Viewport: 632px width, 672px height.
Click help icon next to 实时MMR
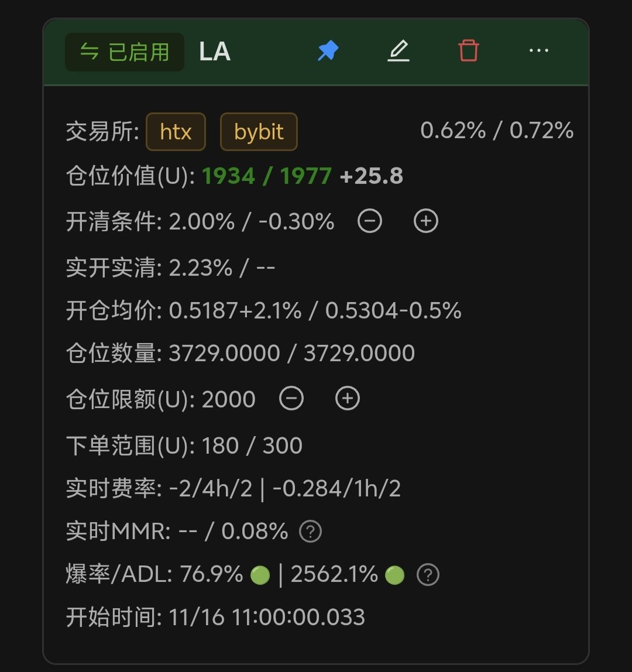(310, 532)
